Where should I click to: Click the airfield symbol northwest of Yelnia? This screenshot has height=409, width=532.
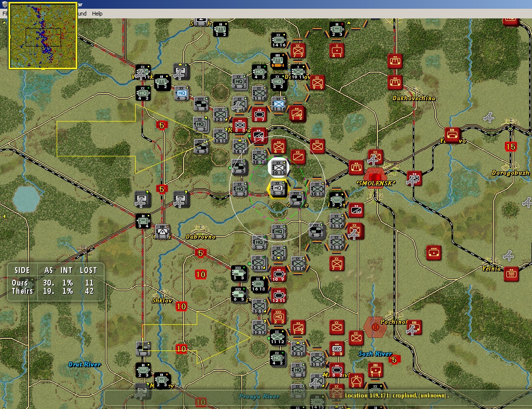pos(508,256)
